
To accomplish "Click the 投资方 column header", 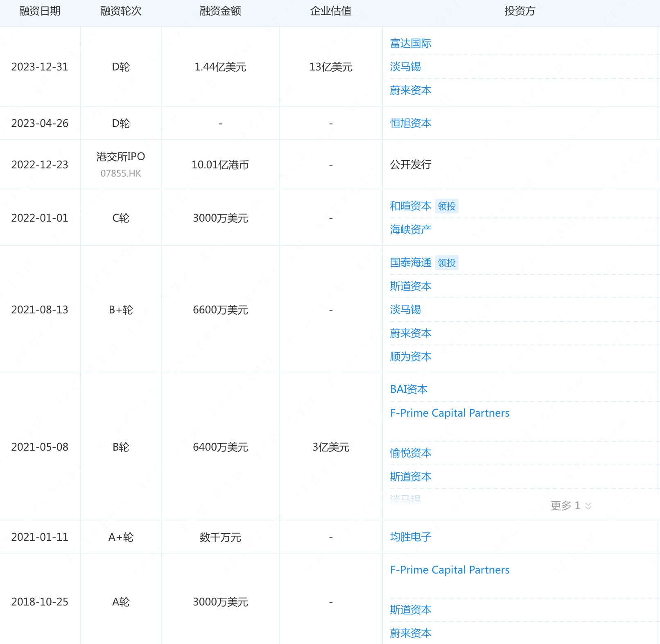I will point(520,11).
